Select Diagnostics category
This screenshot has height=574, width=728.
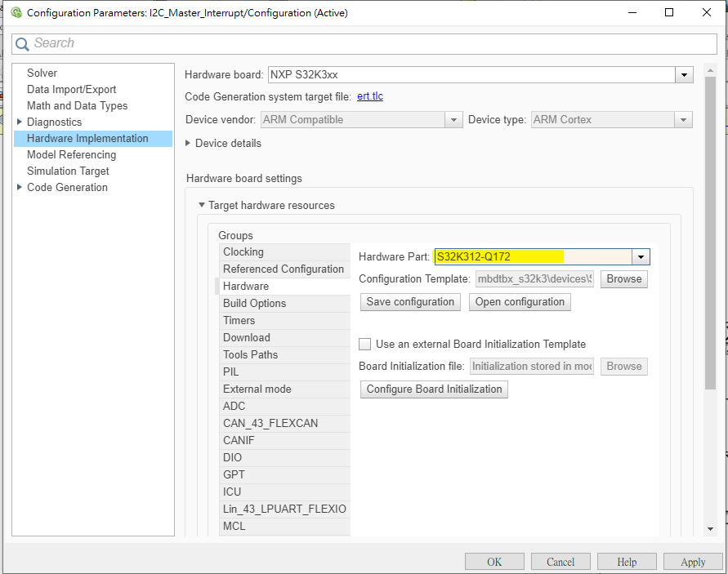pyautogui.click(x=54, y=122)
